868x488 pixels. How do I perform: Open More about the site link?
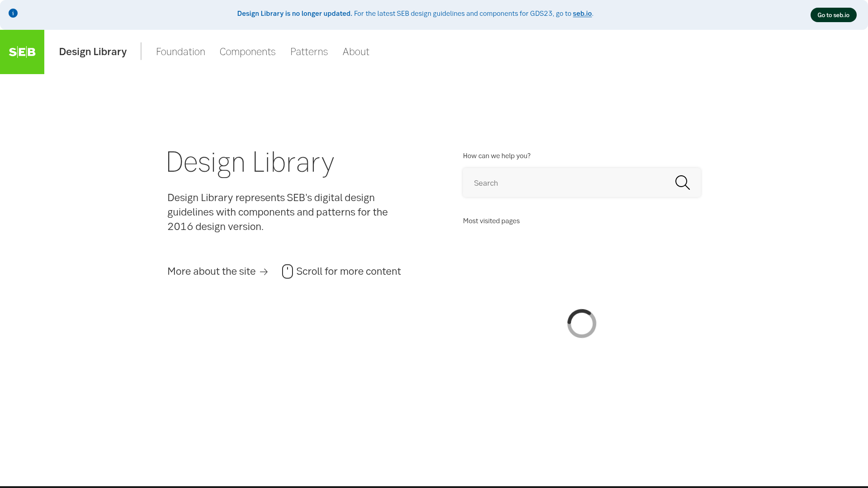click(x=217, y=271)
